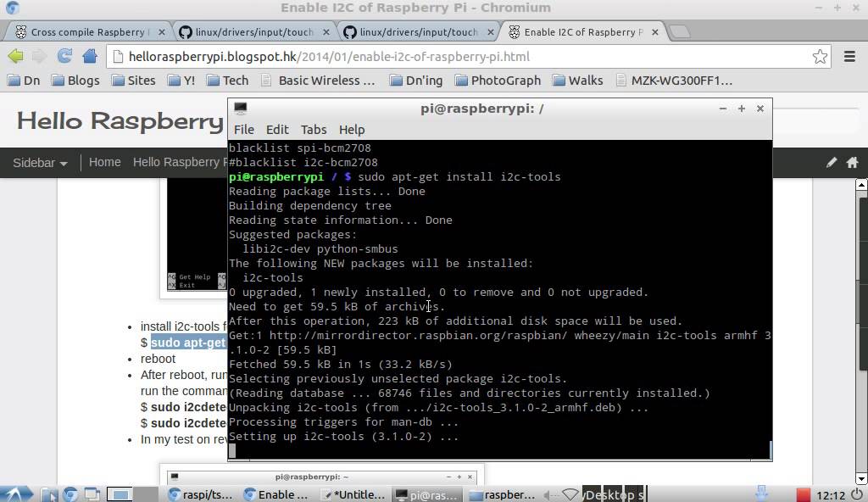Open the PhotoGraph bookmarks folder
The height and width of the screenshot is (502, 868).
pos(498,81)
